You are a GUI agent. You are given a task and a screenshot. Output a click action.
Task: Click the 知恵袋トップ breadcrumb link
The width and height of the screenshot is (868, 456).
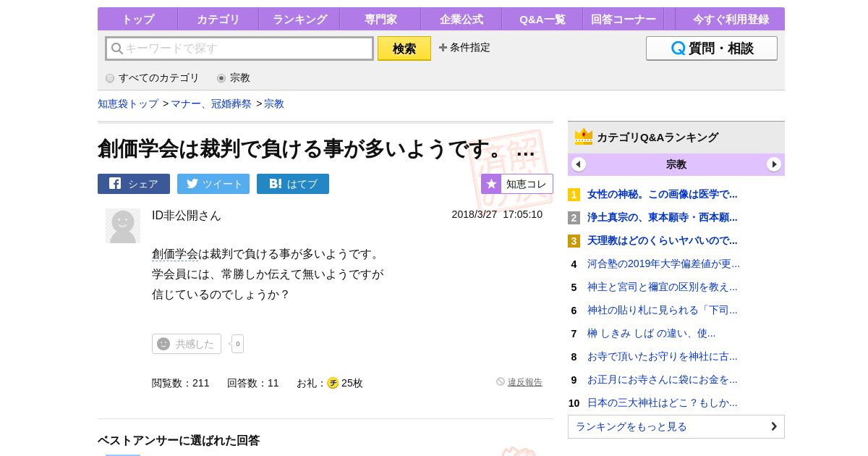128,104
